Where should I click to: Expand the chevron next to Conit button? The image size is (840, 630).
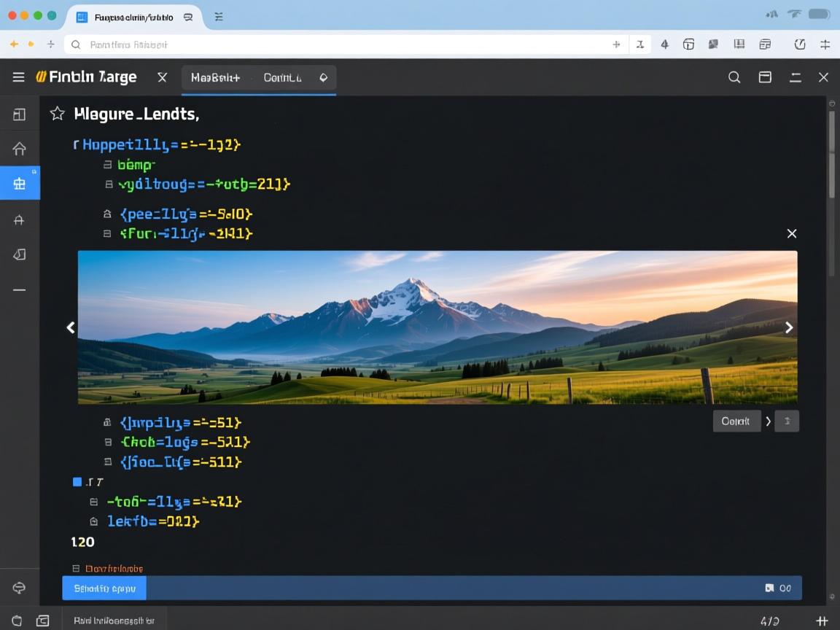pyautogui.click(x=768, y=421)
